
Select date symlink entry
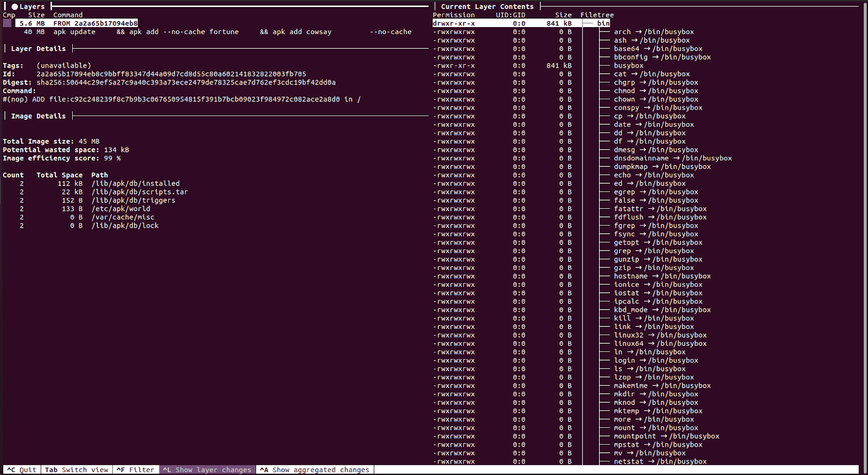654,125
